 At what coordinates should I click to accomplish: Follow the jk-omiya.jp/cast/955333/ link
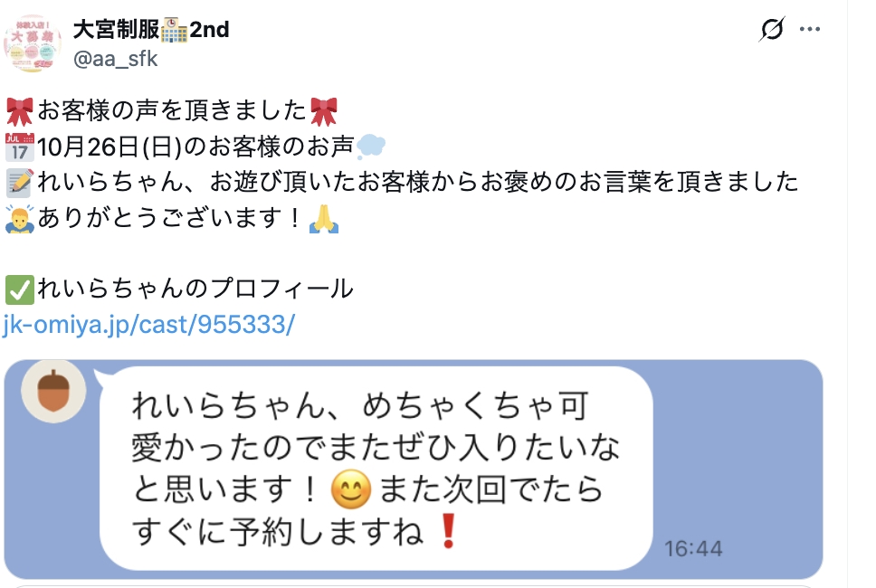148,325
